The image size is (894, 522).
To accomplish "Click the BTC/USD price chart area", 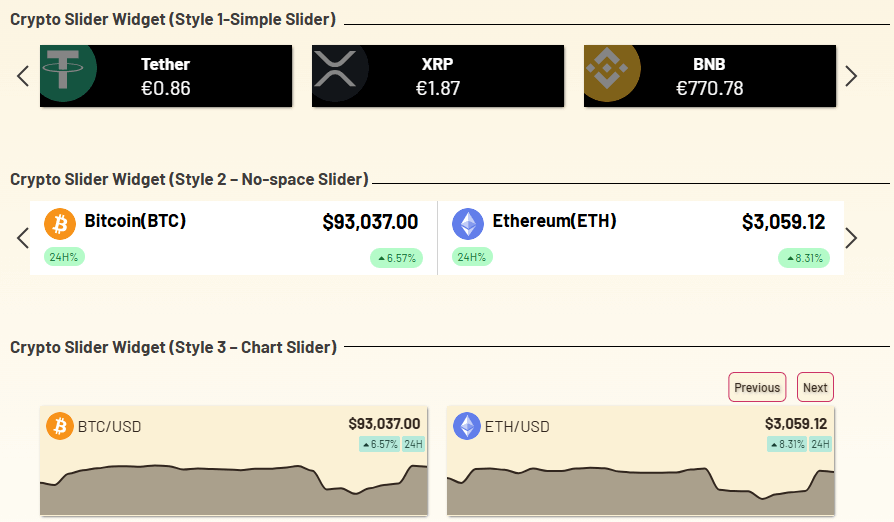I will 234,490.
